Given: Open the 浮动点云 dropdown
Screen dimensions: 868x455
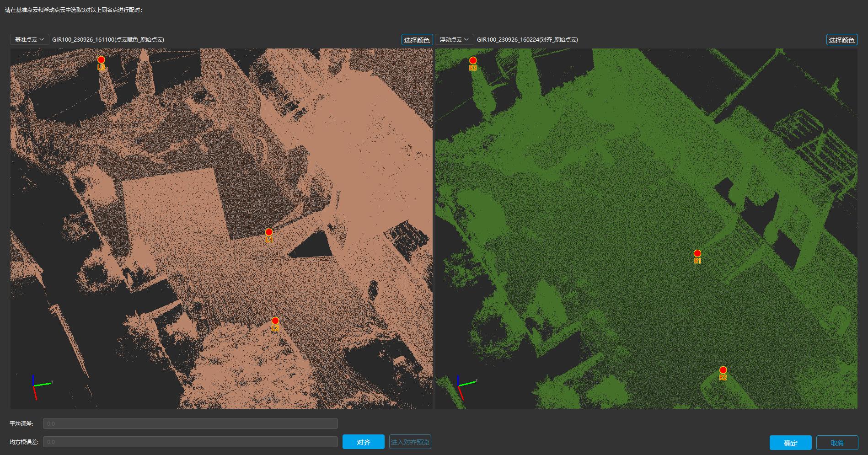Looking at the screenshot, I should click(454, 40).
